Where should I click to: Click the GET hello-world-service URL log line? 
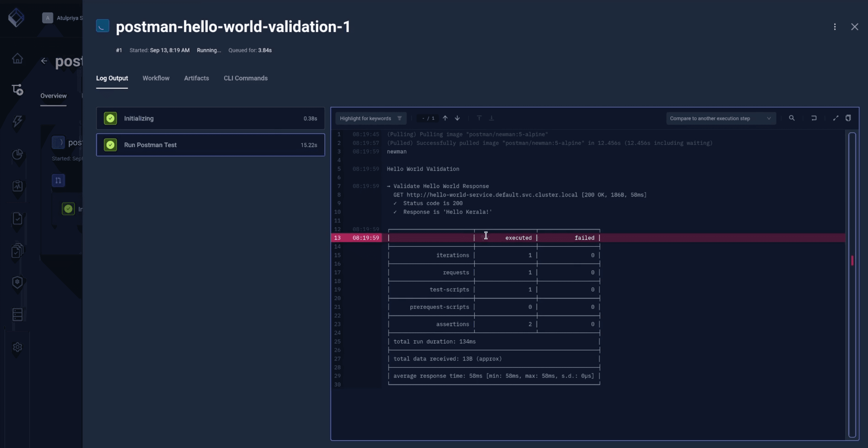(x=520, y=195)
